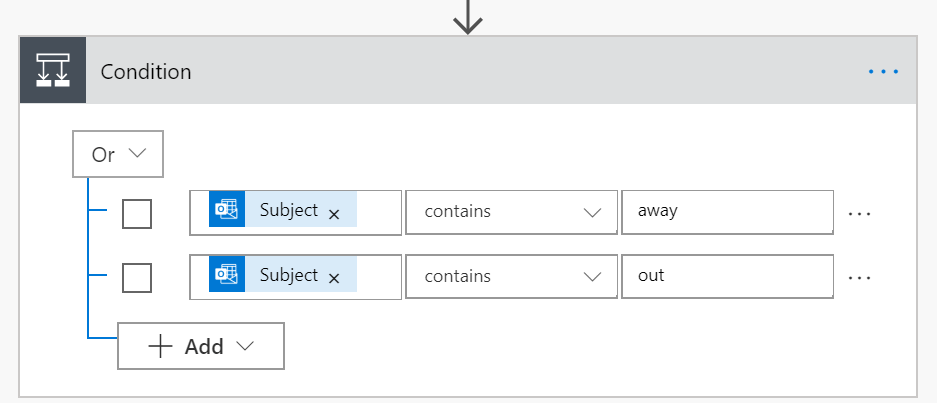
Task: Open the 'contains' operator dropdown for 'away' row
Action: (512, 212)
